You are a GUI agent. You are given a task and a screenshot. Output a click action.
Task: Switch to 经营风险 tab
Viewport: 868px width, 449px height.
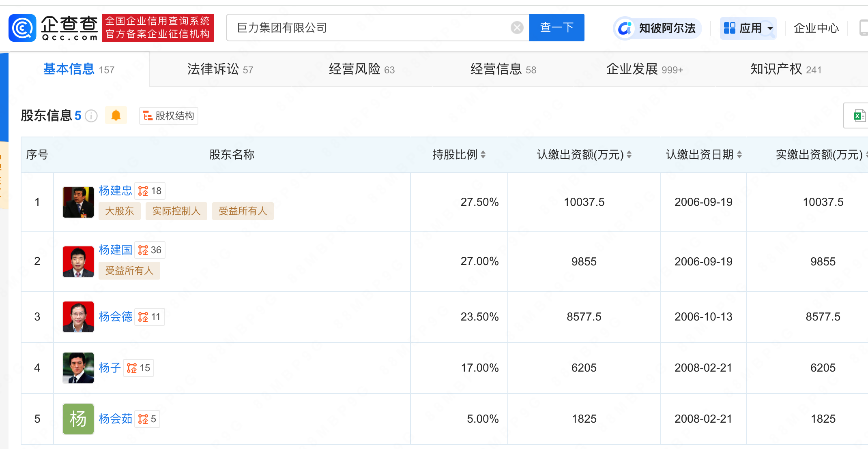pyautogui.click(x=361, y=69)
